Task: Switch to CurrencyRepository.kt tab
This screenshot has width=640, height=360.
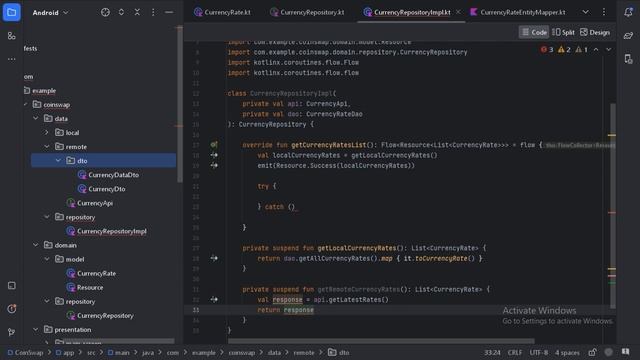Action: 307,12
